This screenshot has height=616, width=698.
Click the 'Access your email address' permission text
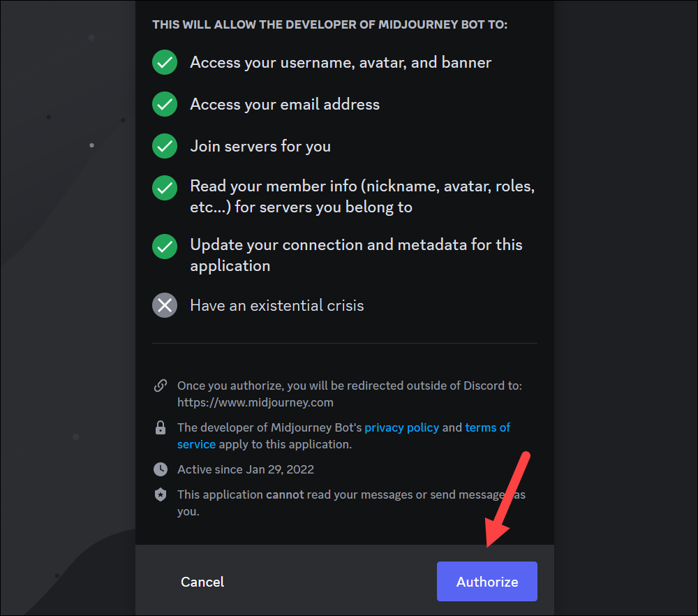click(285, 104)
